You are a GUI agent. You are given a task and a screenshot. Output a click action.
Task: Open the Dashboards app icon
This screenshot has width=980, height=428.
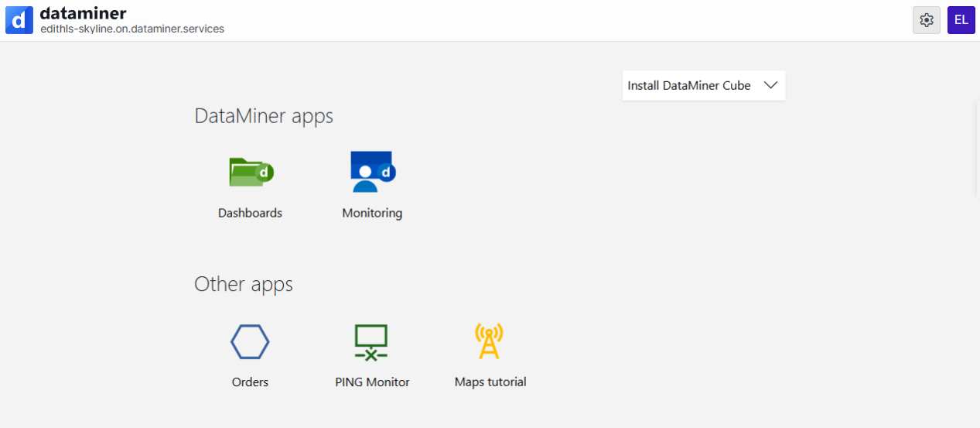pos(251,172)
